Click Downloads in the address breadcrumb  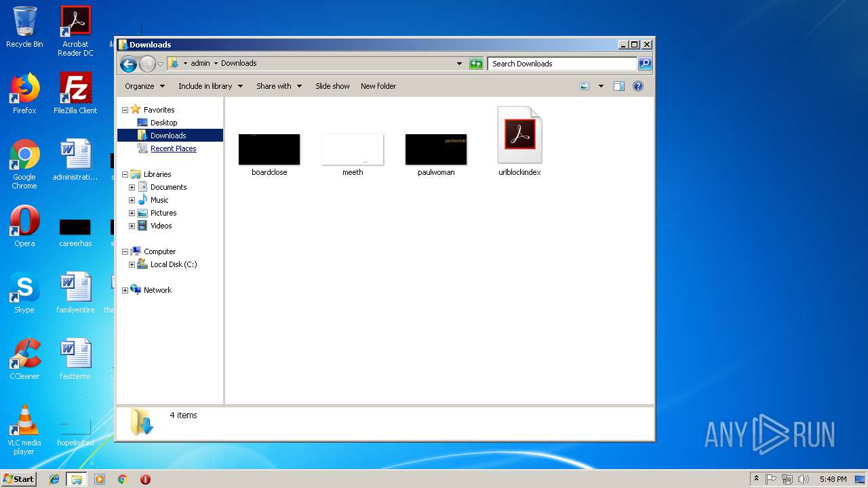(239, 64)
